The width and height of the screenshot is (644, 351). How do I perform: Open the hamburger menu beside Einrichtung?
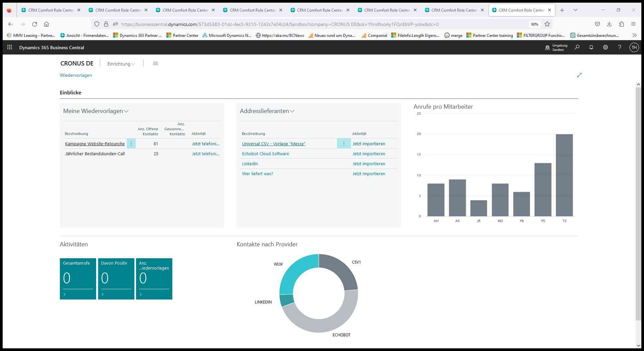(155, 63)
